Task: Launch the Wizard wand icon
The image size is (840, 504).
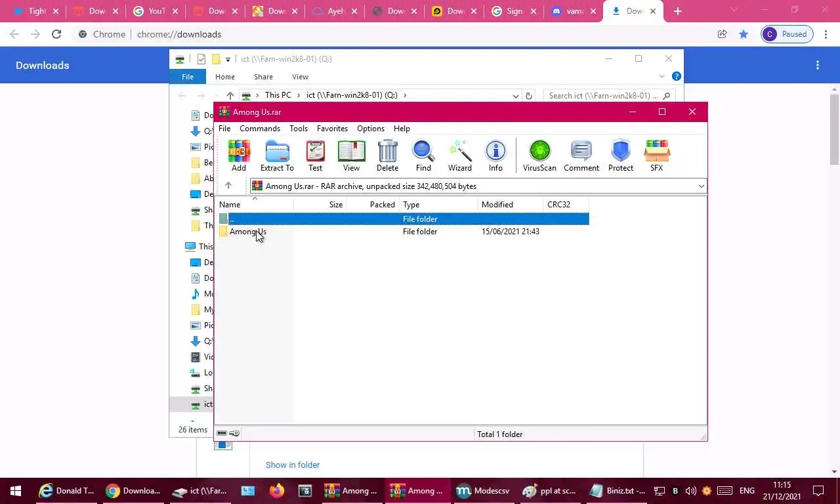Action: [x=460, y=156]
